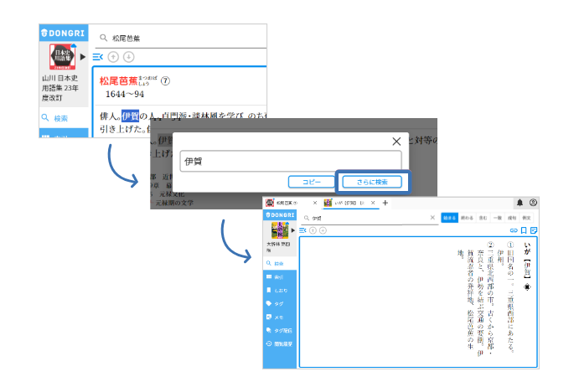Open 索引 in the blue sidebar
This screenshot has height=392, width=574.
coord(280,276)
